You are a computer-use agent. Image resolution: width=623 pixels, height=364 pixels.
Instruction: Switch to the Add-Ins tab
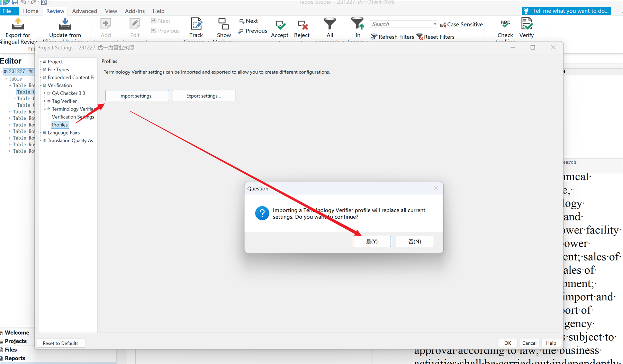pyautogui.click(x=135, y=11)
